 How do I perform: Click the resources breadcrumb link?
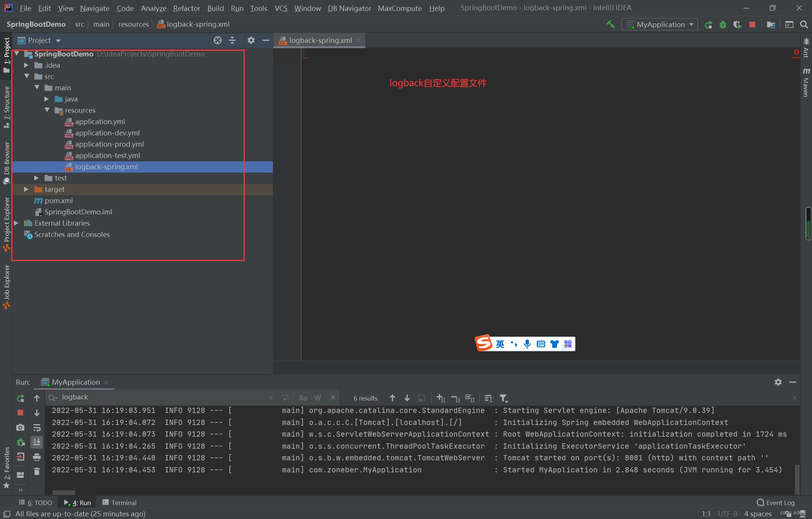click(133, 24)
